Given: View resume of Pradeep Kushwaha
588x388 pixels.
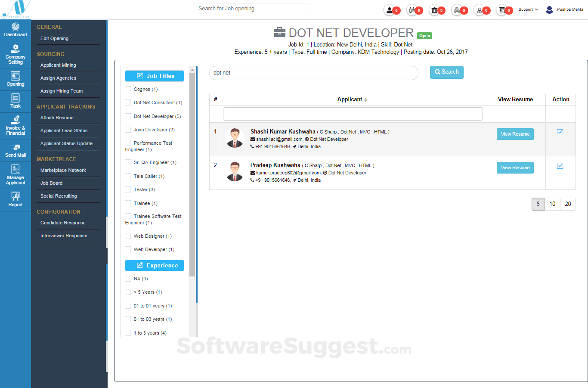Looking at the screenshot, I should point(515,168).
